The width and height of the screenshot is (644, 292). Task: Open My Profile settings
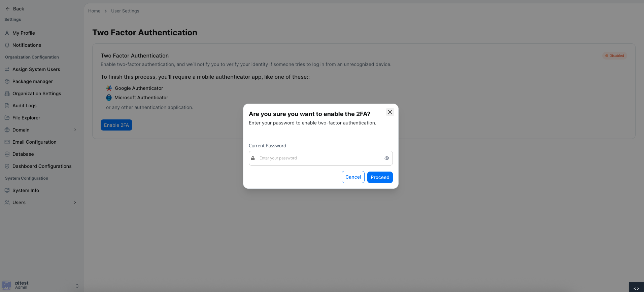[24, 33]
